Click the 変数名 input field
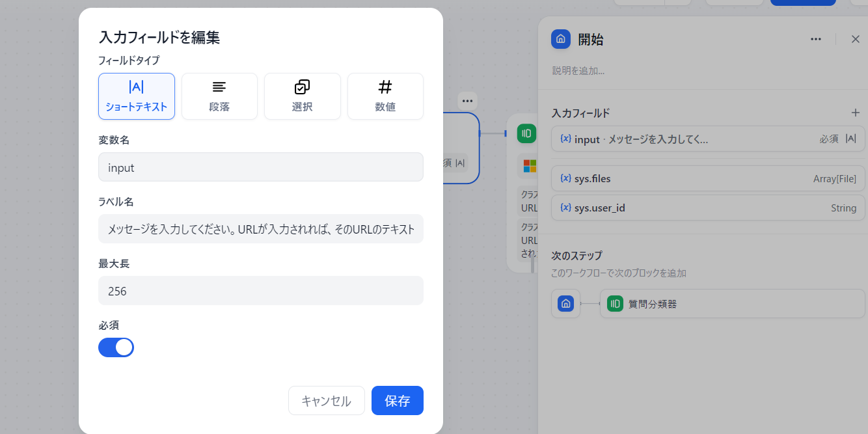The width and height of the screenshot is (868, 434). (261, 167)
